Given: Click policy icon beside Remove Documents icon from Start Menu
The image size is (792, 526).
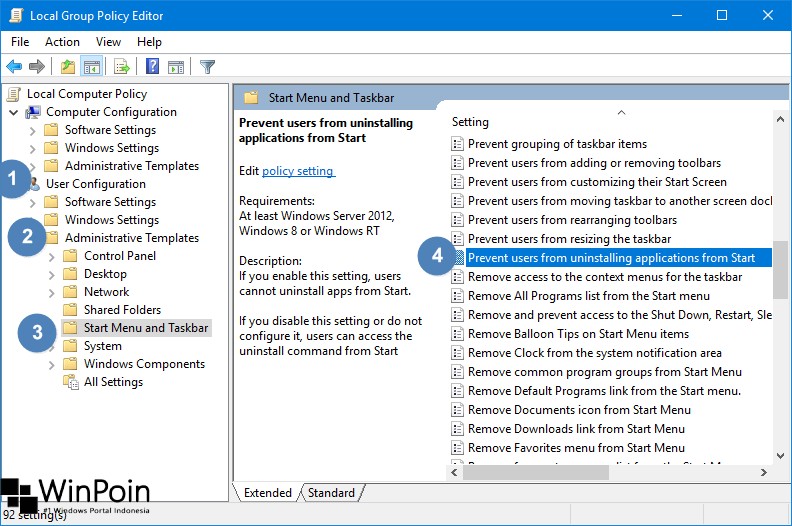Looking at the screenshot, I should [x=457, y=410].
